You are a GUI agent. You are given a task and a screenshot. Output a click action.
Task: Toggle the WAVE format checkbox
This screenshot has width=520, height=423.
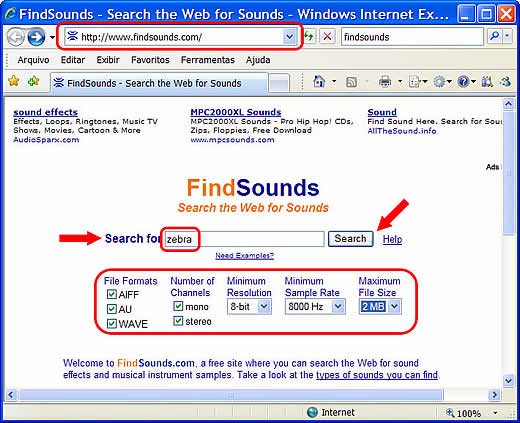[112, 324]
